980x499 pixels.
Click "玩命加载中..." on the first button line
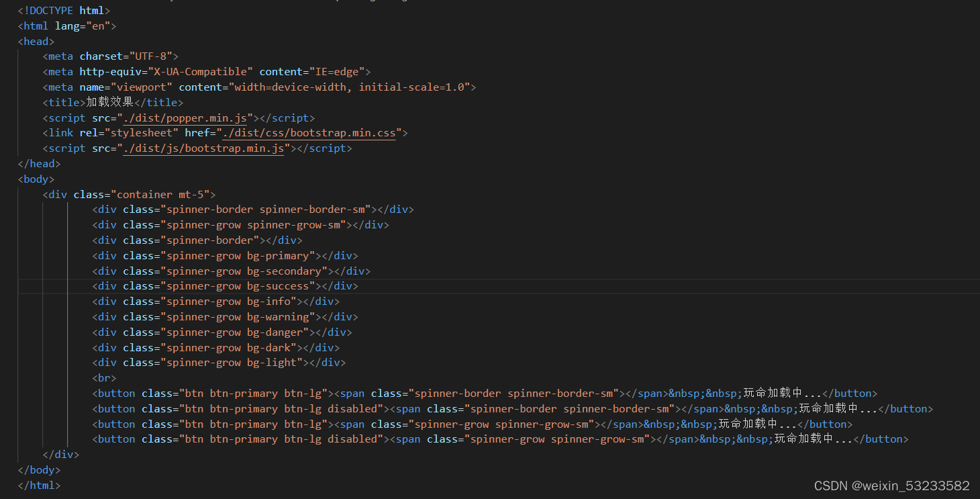coord(783,394)
